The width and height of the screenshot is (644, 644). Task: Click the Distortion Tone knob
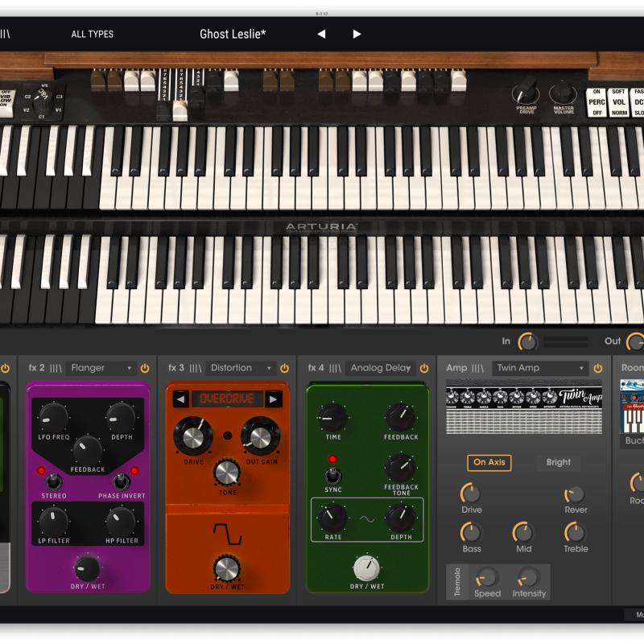point(227,473)
